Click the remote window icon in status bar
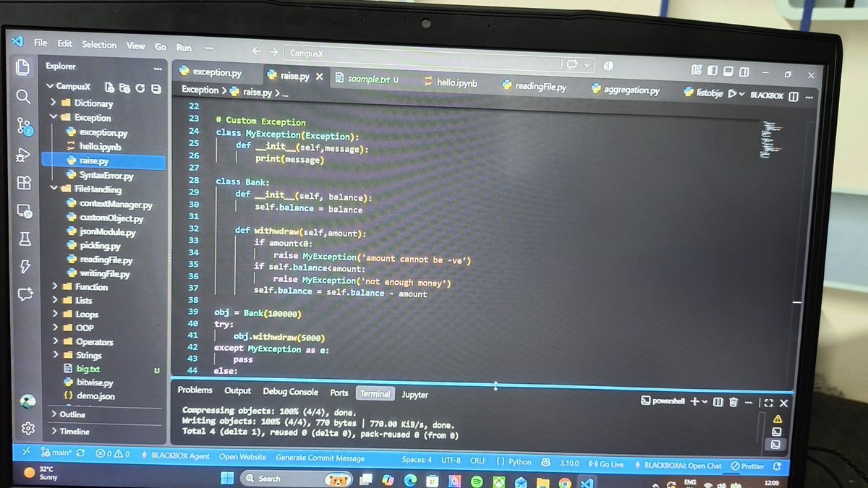 (27, 451)
